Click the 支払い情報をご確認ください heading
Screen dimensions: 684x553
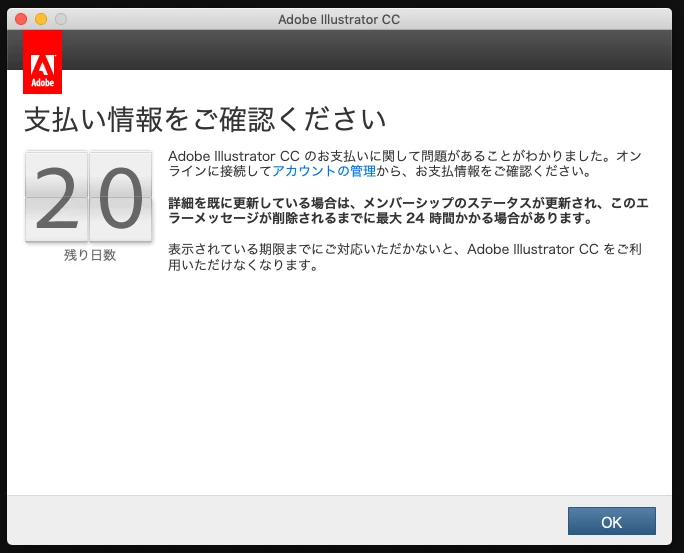[205, 119]
